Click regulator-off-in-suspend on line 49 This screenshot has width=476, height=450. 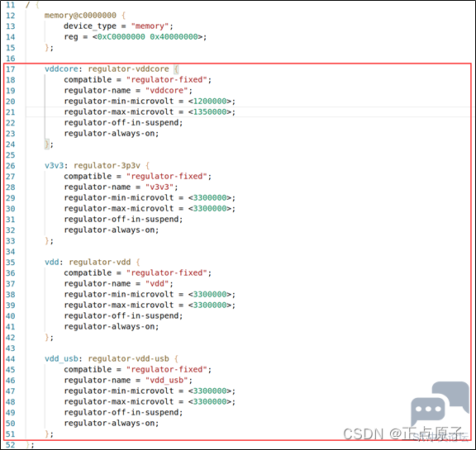122,412
